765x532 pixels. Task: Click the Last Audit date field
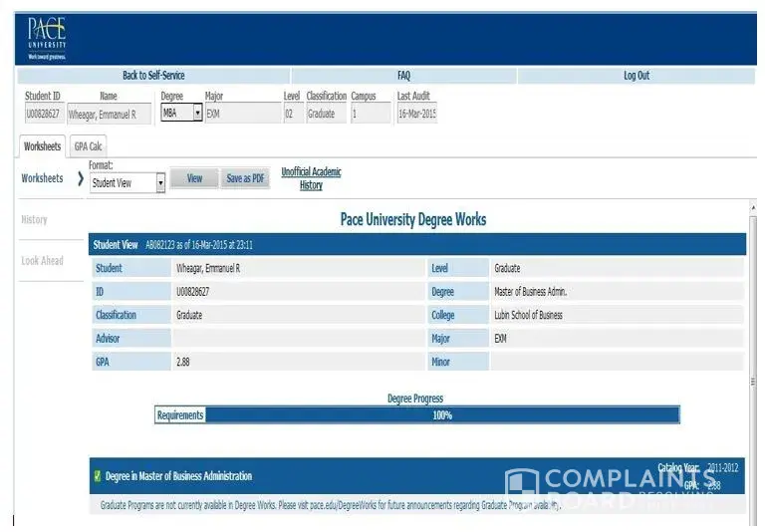coord(416,114)
